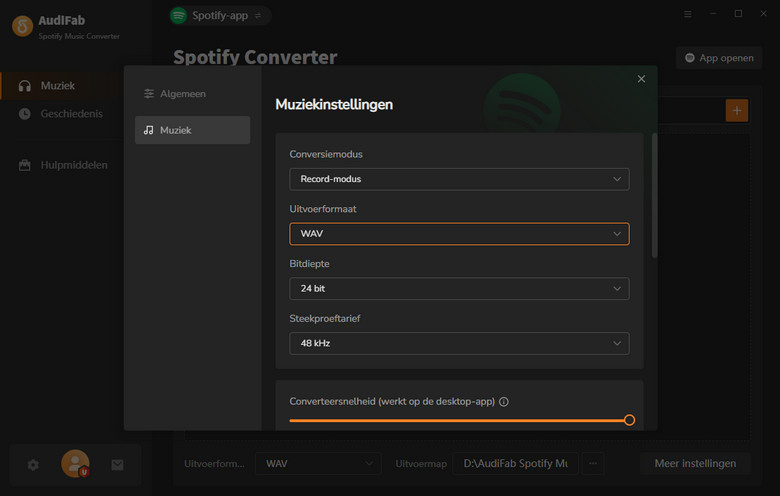Open the settings gear icon
Screen dimensions: 780x496
click(x=33, y=464)
